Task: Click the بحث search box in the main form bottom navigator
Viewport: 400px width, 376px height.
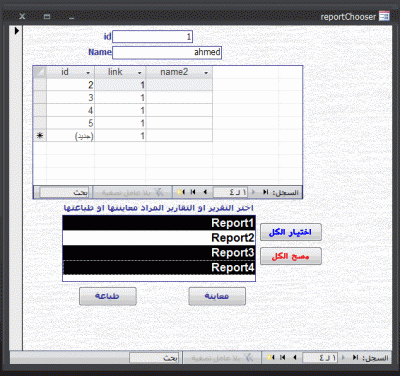Action: [154, 358]
